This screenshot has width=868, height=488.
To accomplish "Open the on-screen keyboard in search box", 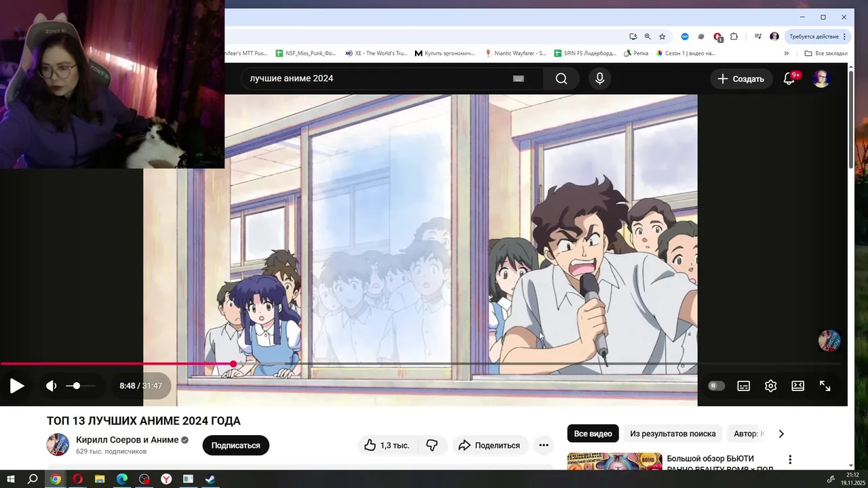I will 519,79.
